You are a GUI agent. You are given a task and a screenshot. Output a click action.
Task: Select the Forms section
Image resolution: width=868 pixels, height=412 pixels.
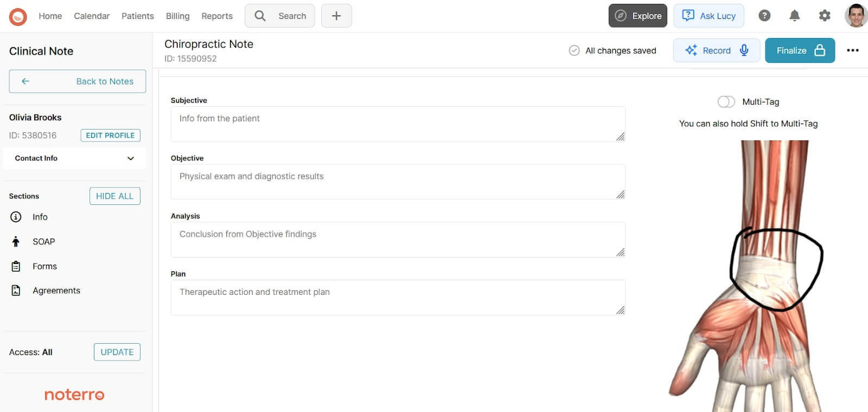click(x=44, y=266)
